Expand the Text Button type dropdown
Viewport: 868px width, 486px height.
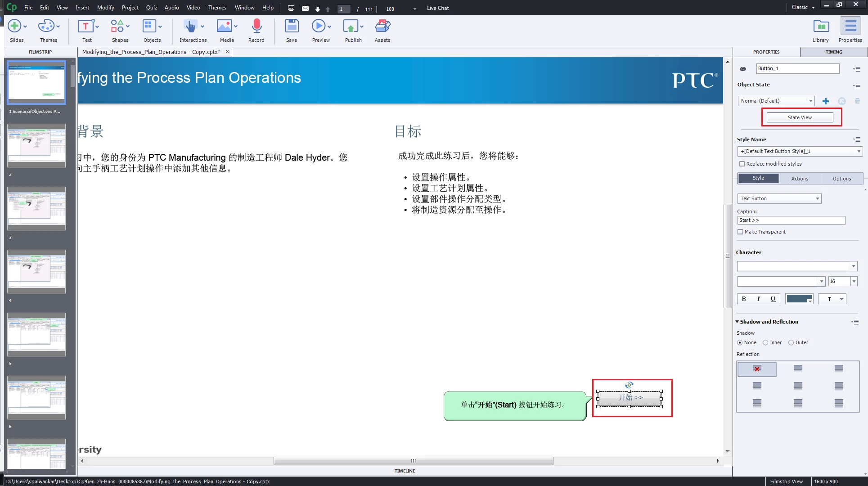click(x=779, y=198)
